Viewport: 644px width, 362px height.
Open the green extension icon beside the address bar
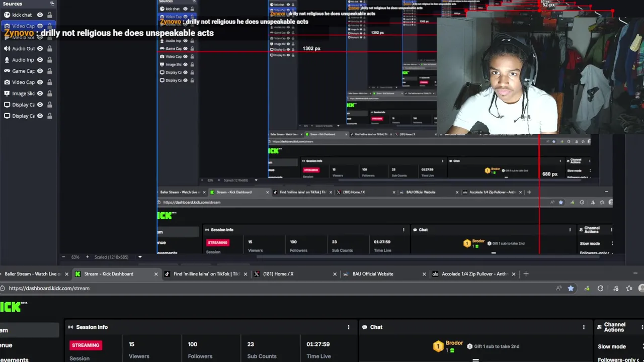pyautogui.click(x=587, y=288)
